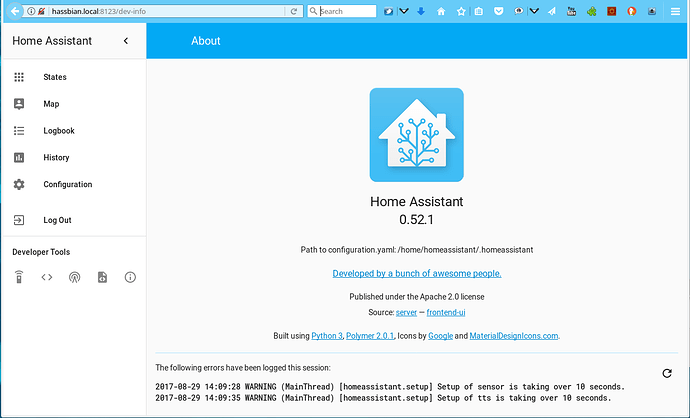Expand the dropdown beside the Twitter icon

pyautogui.click(x=404, y=11)
